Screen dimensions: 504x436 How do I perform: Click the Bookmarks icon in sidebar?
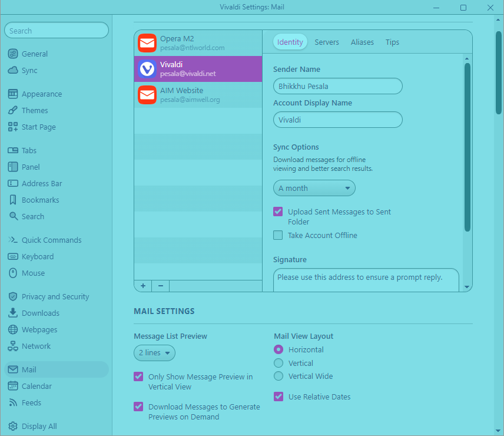click(x=13, y=200)
